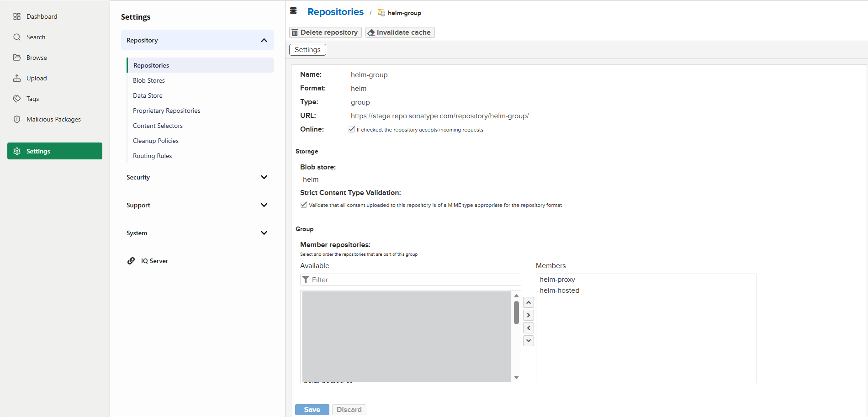Add selected repository to Members

529,315
